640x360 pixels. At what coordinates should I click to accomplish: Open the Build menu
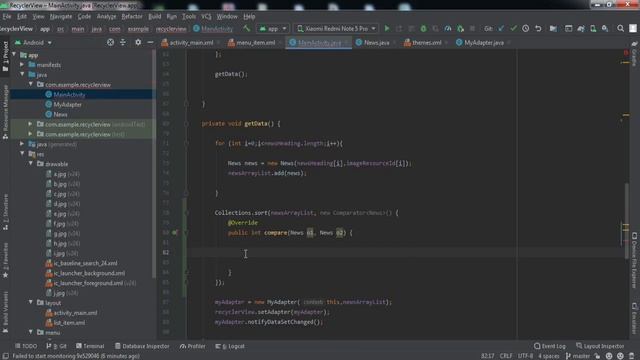(x=154, y=16)
